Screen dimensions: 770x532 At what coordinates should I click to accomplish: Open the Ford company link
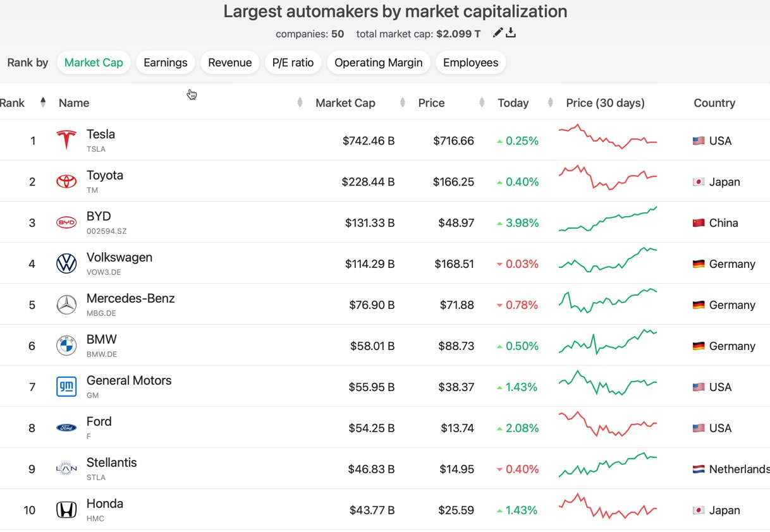pos(99,422)
